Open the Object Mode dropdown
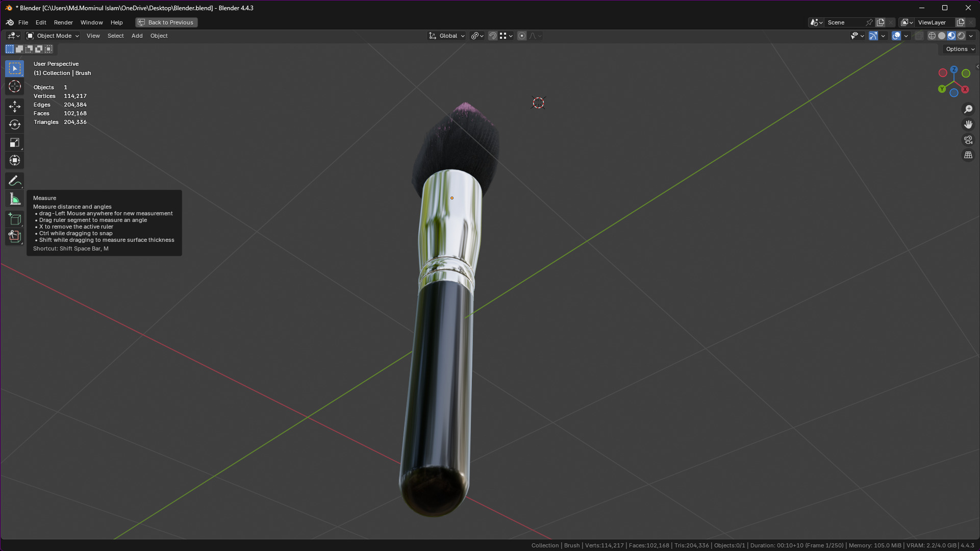Image resolution: width=980 pixels, height=551 pixels. point(53,36)
